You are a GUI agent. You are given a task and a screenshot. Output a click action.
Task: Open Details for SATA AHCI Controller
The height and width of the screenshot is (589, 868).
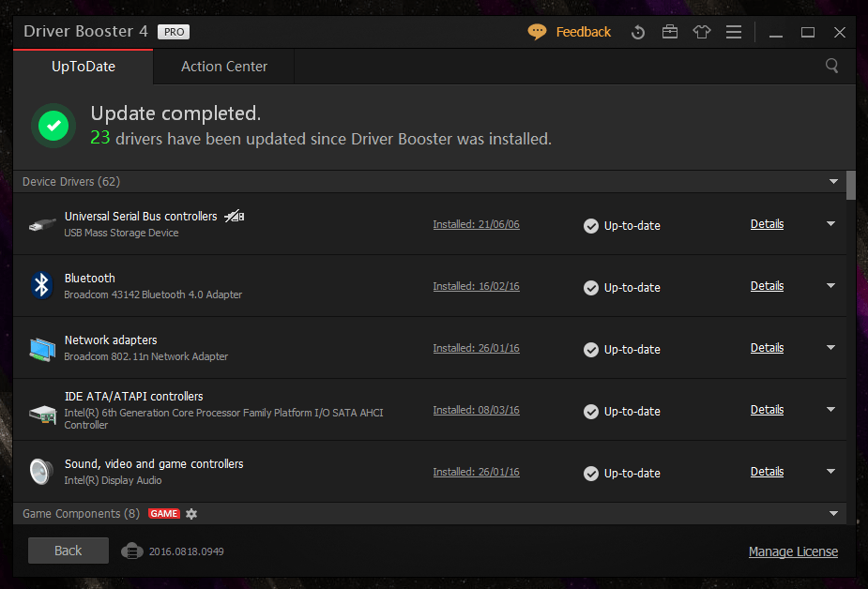tap(767, 410)
